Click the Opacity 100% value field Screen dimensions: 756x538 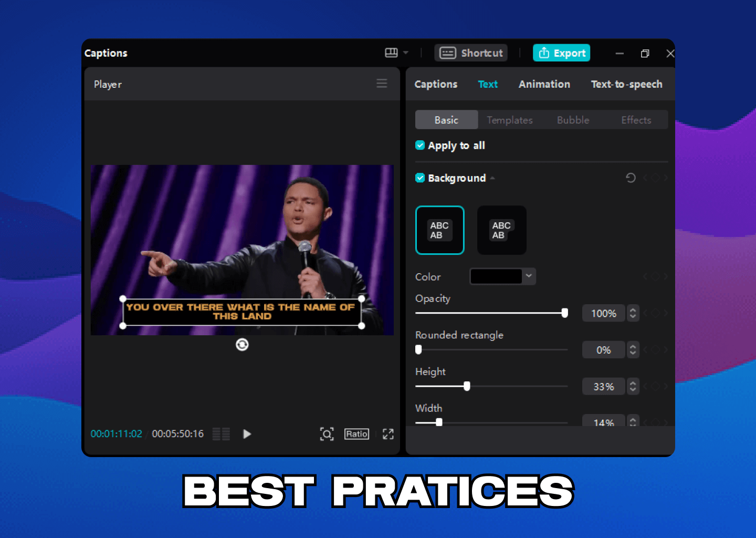pos(604,313)
